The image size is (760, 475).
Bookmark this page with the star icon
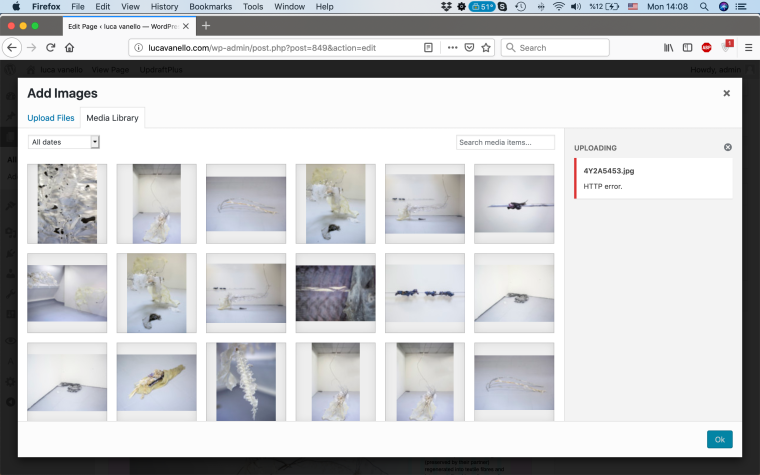pyautogui.click(x=486, y=47)
